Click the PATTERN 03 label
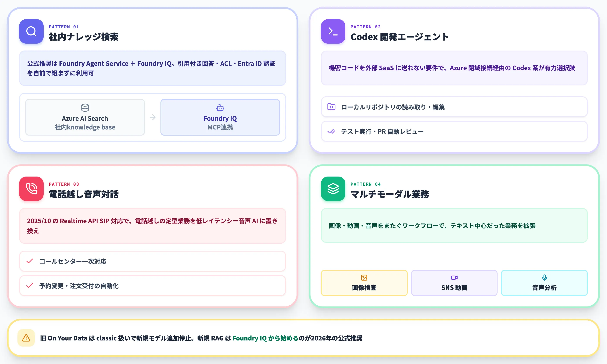This screenshot has height=364, width=607. [64, 184]
